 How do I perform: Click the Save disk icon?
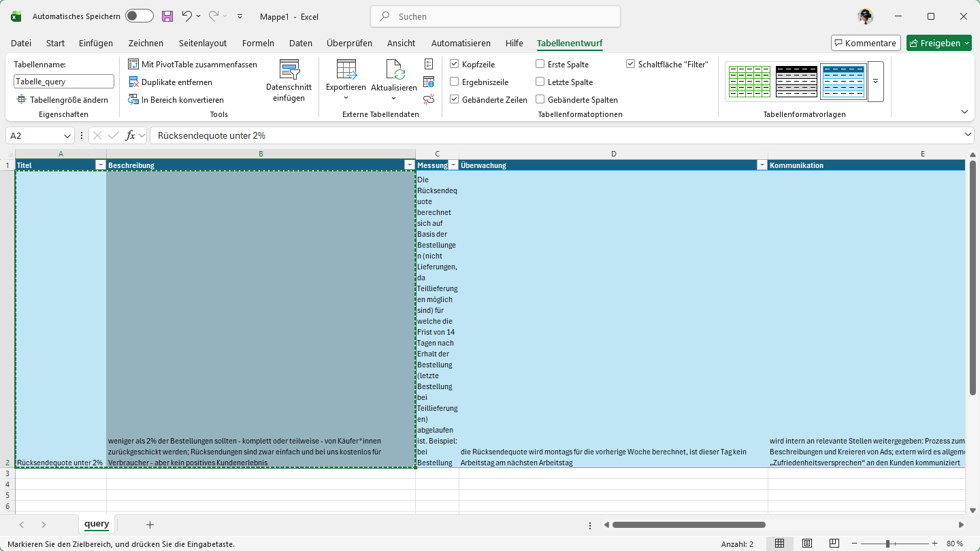167,16
